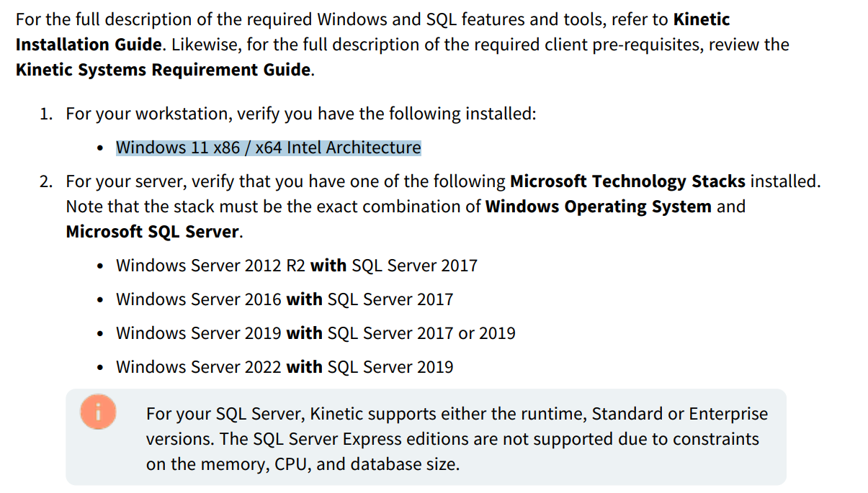The height and width of the screenshot is (493, 868).
Task: Select the Windows Server 2019 bullet item
Action: (316, 333)
